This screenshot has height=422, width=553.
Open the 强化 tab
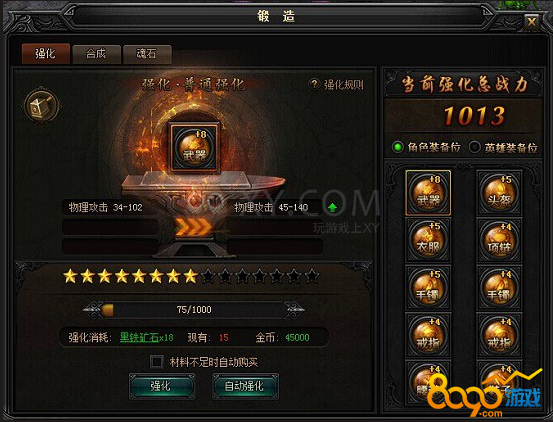(x=45, y=54)
